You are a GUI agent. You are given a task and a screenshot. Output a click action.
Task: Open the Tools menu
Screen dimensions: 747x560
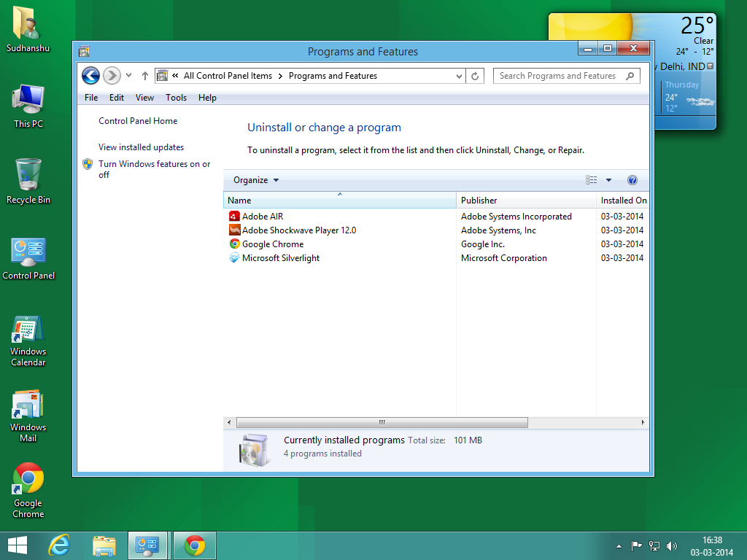pyautogui.click(x=176, y=97)
